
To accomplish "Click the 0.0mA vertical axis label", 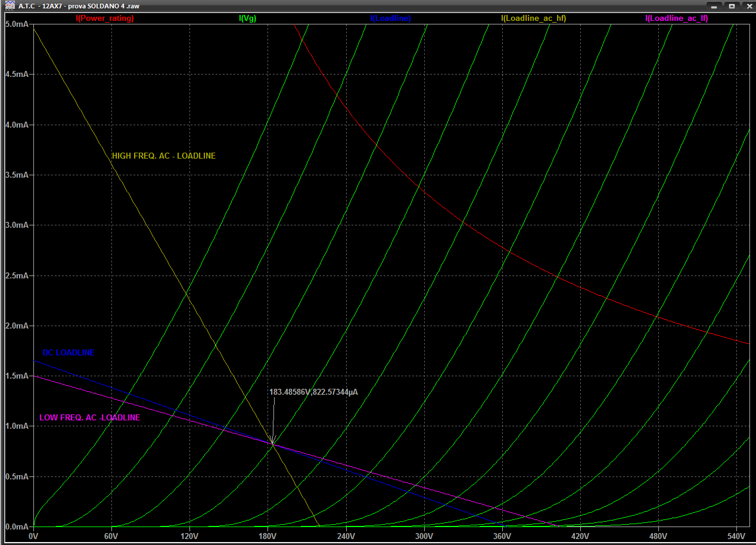I will point(17,527).
